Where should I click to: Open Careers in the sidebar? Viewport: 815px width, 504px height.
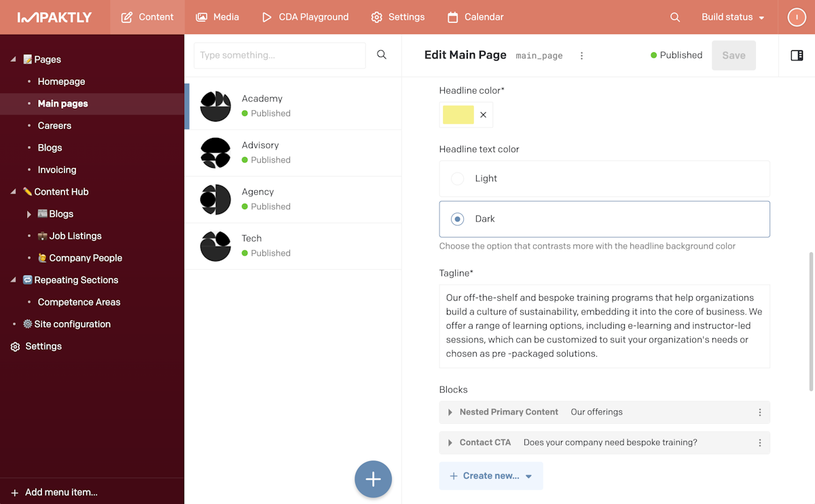pos(54,126)
